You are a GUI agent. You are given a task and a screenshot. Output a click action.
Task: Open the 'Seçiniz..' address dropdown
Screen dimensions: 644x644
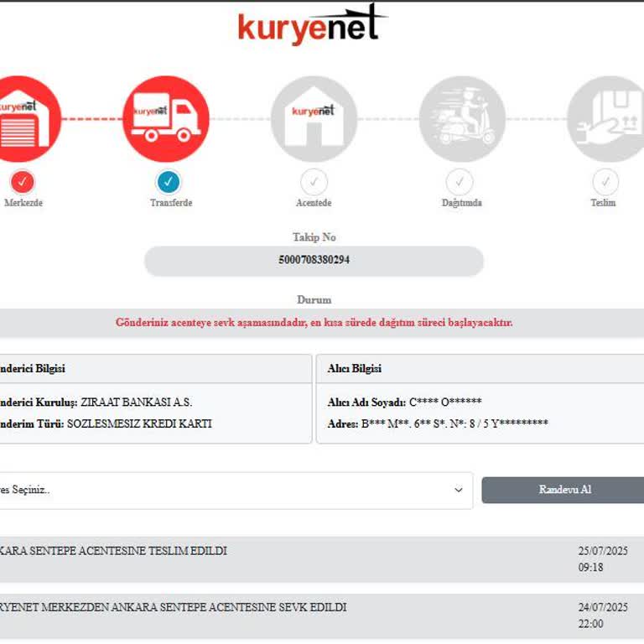(236, 491)
